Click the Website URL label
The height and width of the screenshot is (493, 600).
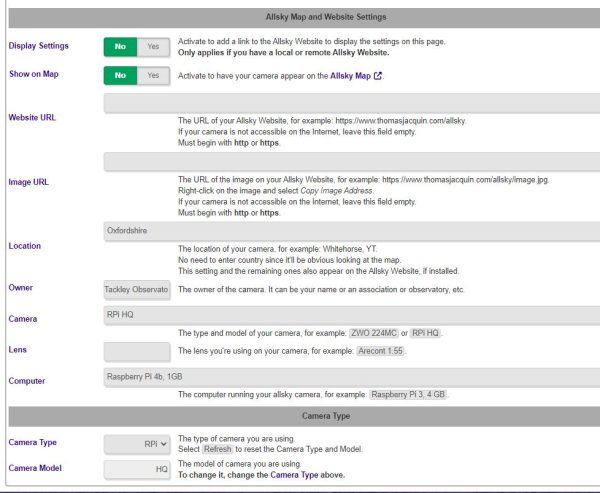32,118
